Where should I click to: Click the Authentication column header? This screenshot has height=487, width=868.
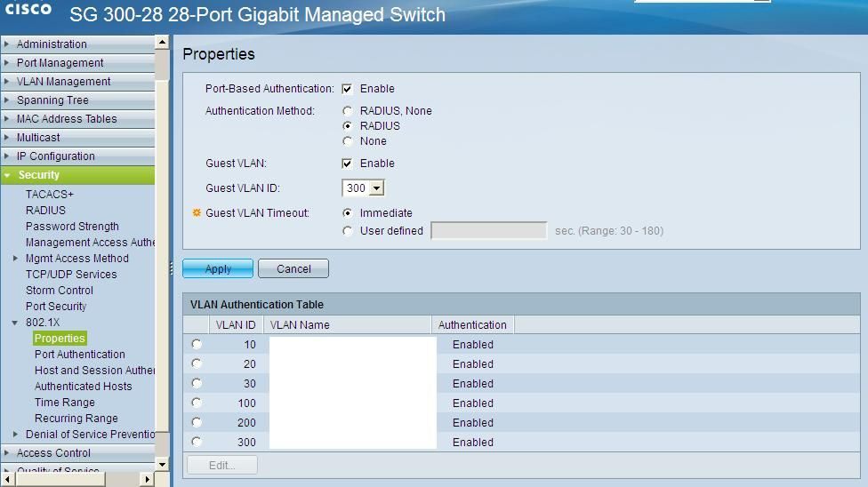tap(473, 325)
